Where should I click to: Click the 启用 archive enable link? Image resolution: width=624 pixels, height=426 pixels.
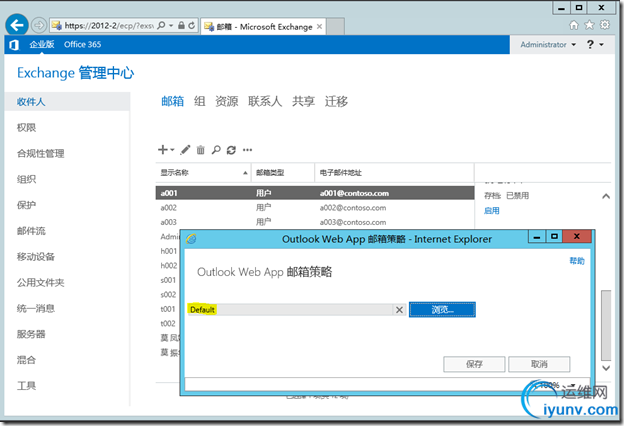coord(491,211)
